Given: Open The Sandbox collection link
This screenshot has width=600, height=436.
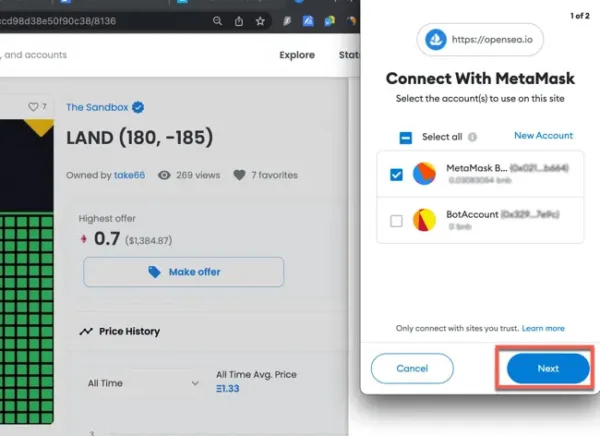Looking at the screenshot, I should coord(97,107).
